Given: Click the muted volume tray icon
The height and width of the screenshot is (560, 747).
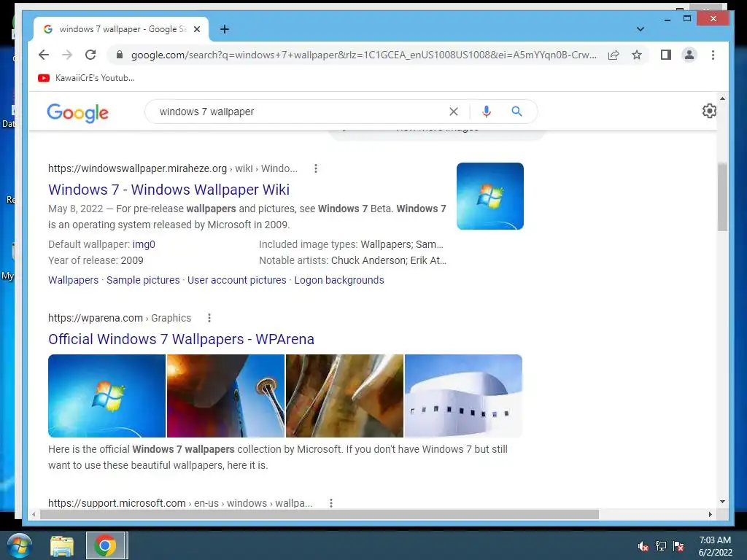Looking at the screenshot, I should click(643, 546).
